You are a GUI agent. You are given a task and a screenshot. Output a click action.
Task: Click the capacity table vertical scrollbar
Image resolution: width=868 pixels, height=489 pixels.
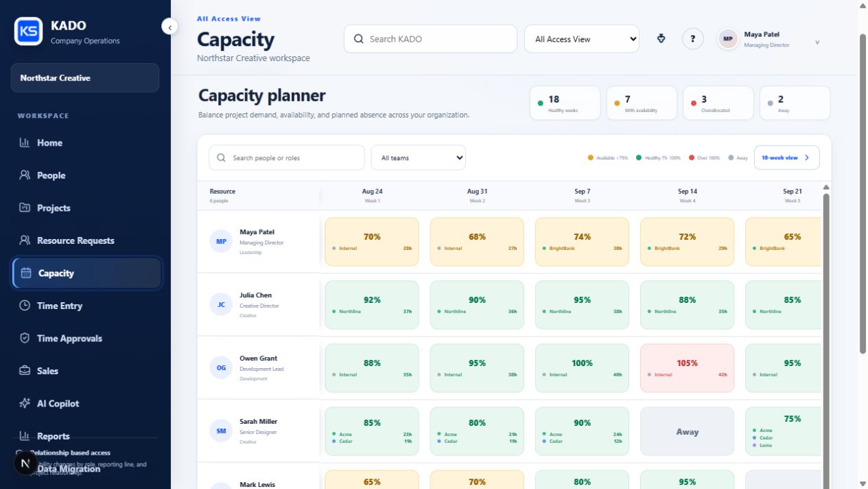(x=826, y=337)
